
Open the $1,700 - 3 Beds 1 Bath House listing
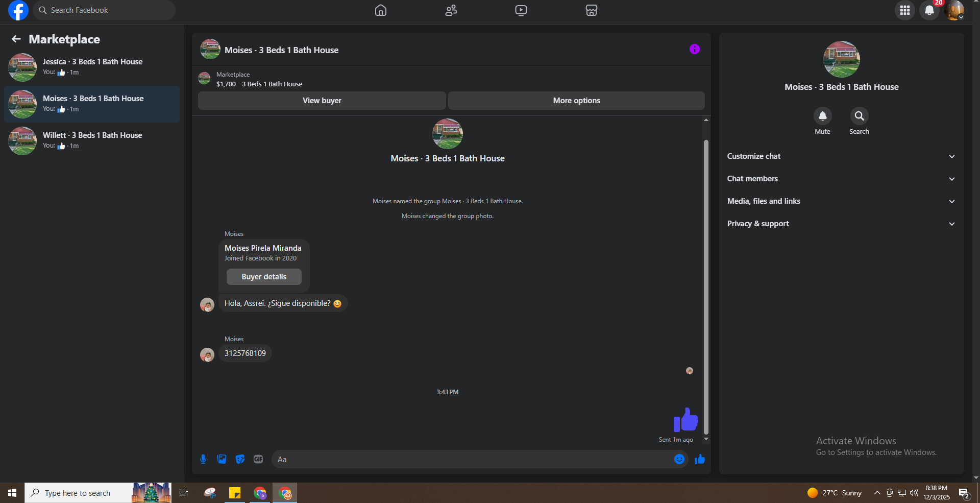click(259, 84)
